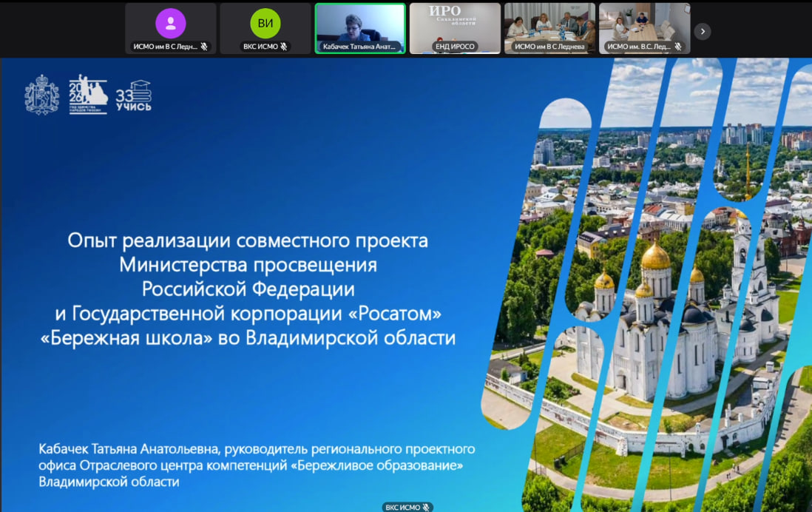Click the green ВИ initials avatar
Screen dimensions: 812x512
coord(265,24)
